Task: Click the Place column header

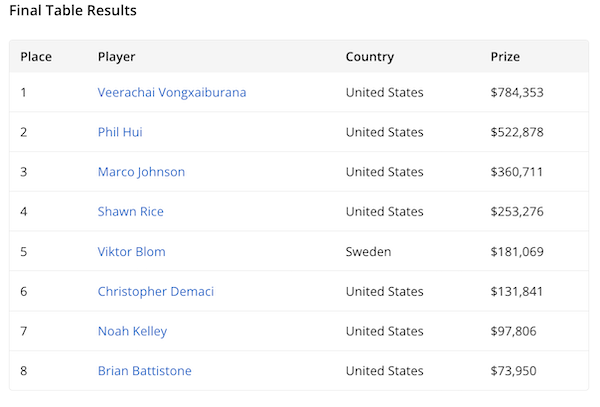Action: tap(36, 57)
